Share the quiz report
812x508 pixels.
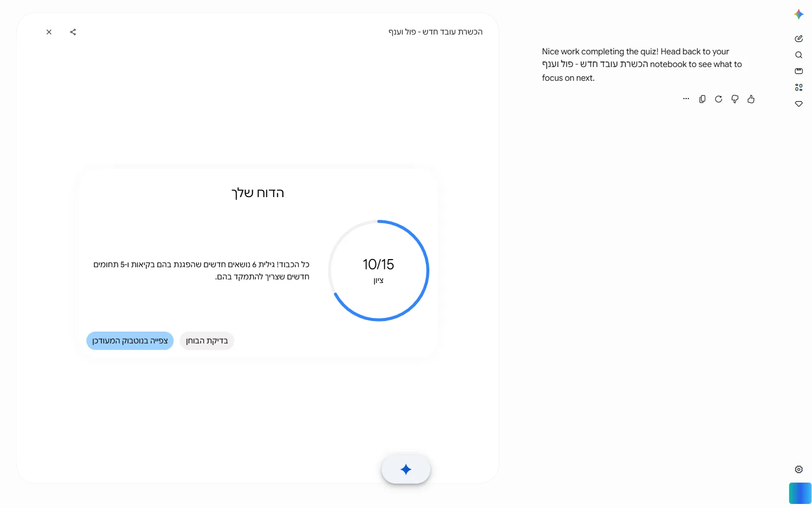click(x=73, y=32)
